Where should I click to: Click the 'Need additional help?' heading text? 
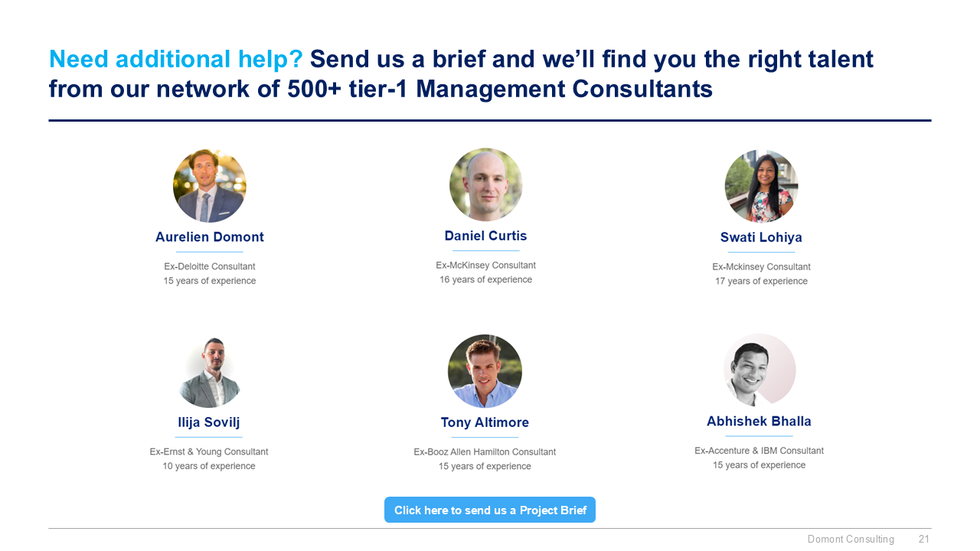tap(176, 59)
